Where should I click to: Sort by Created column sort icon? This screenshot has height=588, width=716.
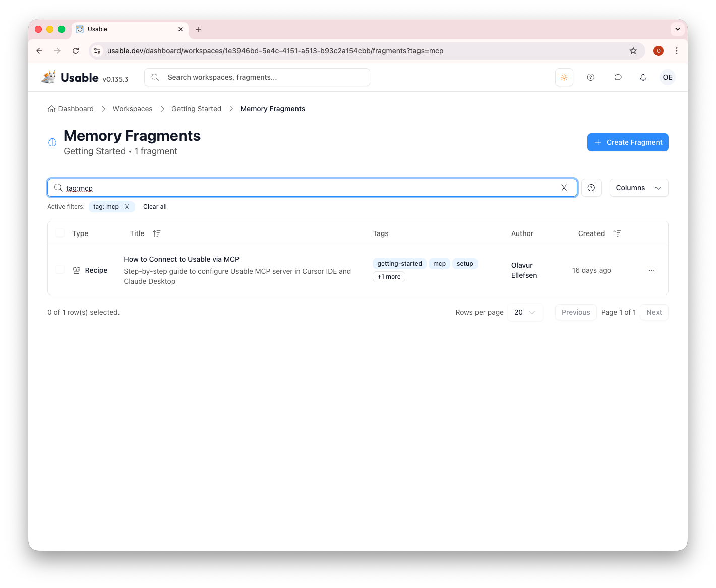coord(617,233)
